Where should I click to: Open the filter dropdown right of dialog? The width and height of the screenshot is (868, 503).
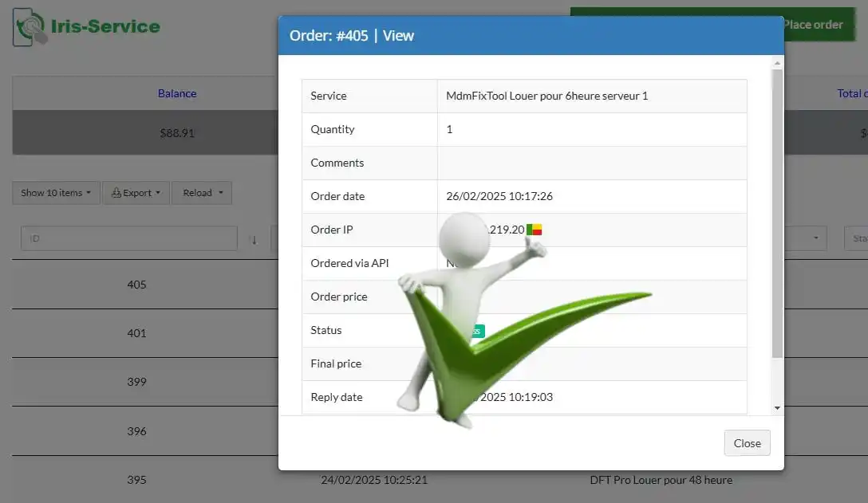(806, 238)
